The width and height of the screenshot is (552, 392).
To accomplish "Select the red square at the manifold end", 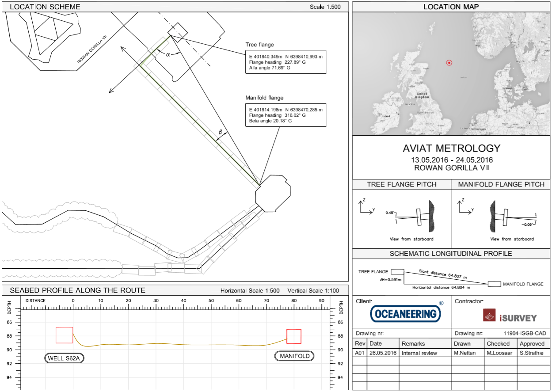I will (294, 336).
